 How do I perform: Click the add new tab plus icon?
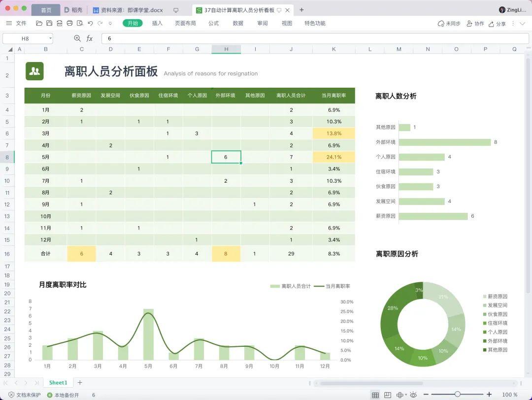tap(301, 10)
